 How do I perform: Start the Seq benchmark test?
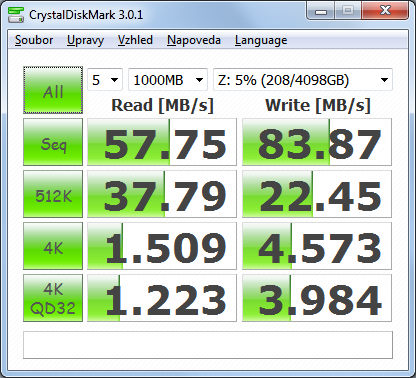tap(53, 142)
